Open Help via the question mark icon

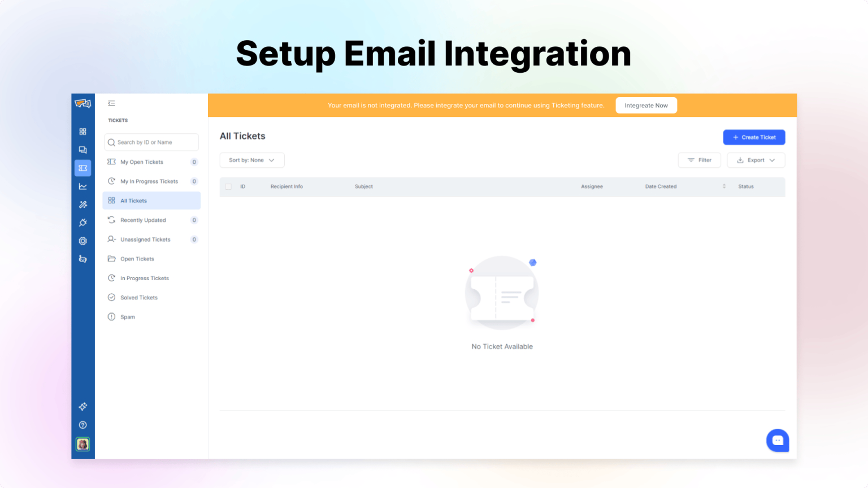[83, 425]
